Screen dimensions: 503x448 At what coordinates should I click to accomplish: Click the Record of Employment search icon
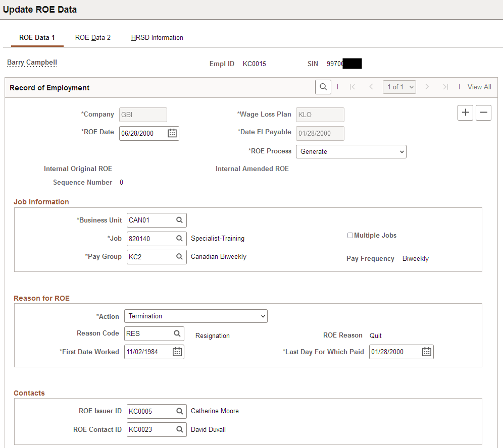[323, 87]
